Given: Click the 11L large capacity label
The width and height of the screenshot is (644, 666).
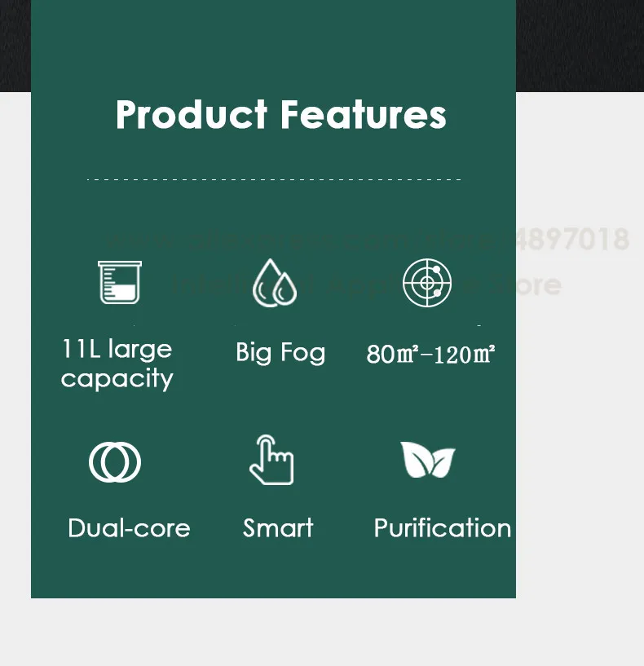Looking at the screenshot, I should 117,364.
